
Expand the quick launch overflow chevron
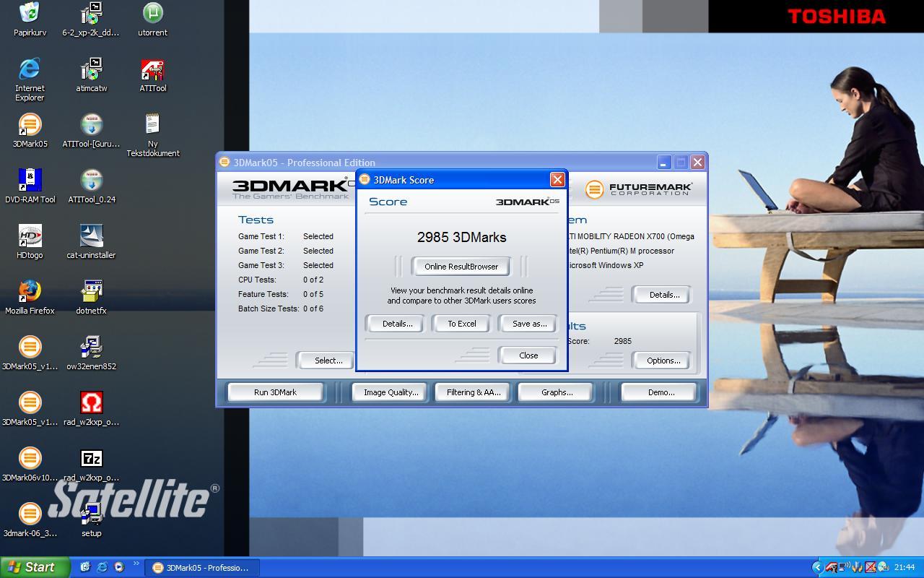click(x=135, y=564)
